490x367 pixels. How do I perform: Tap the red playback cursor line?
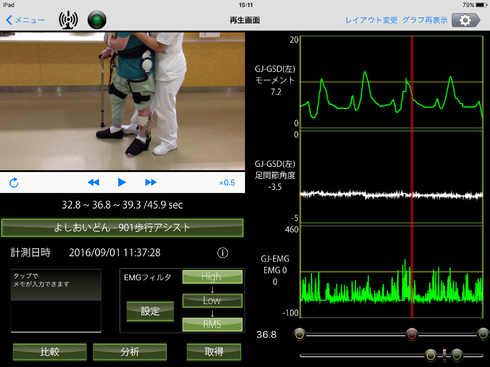tap(412, 177)
